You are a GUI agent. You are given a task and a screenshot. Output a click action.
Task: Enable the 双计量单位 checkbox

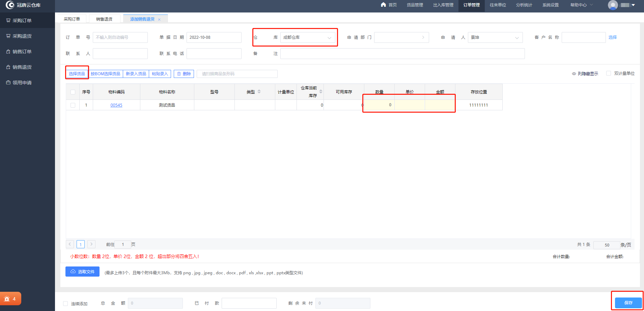(x=609, y=73)
